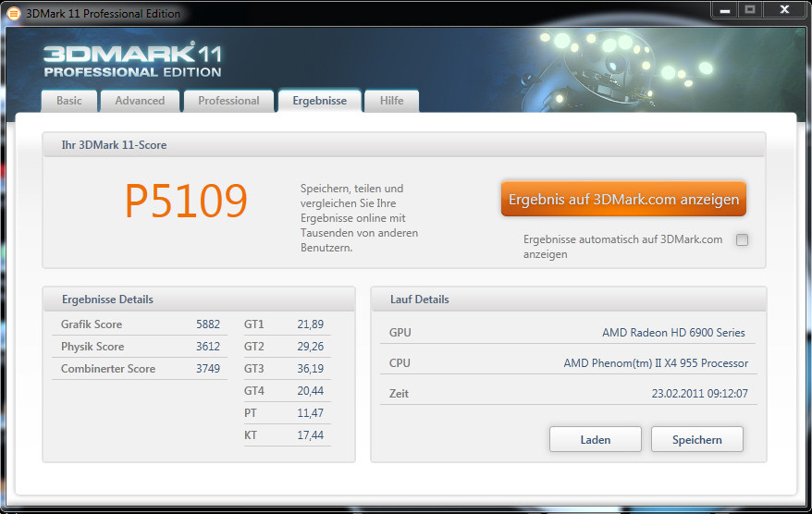Image resolution: width=812 pixels, height=514 pixels.
Task: Switch to the Basic tab
Action: tap(69, 101)
